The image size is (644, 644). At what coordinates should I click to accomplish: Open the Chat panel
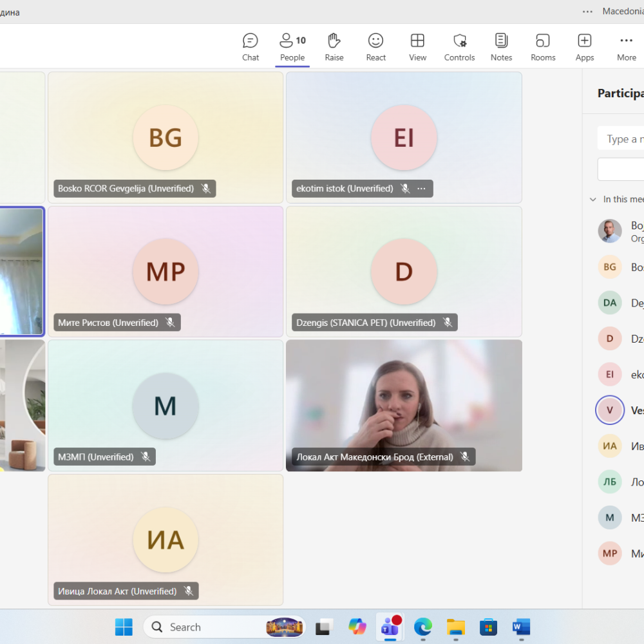pyautogui.click(x=251, y=47)
